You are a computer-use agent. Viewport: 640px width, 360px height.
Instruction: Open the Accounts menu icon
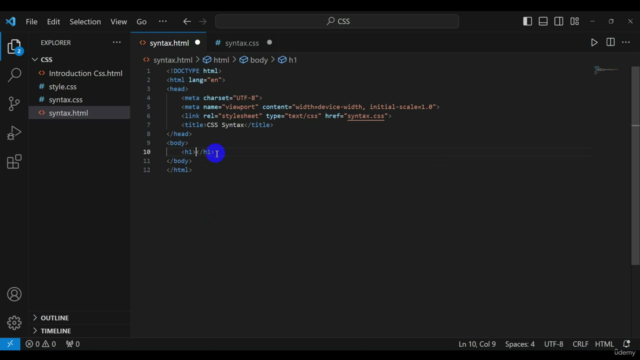pyautogui.click(x=14, y=294)
